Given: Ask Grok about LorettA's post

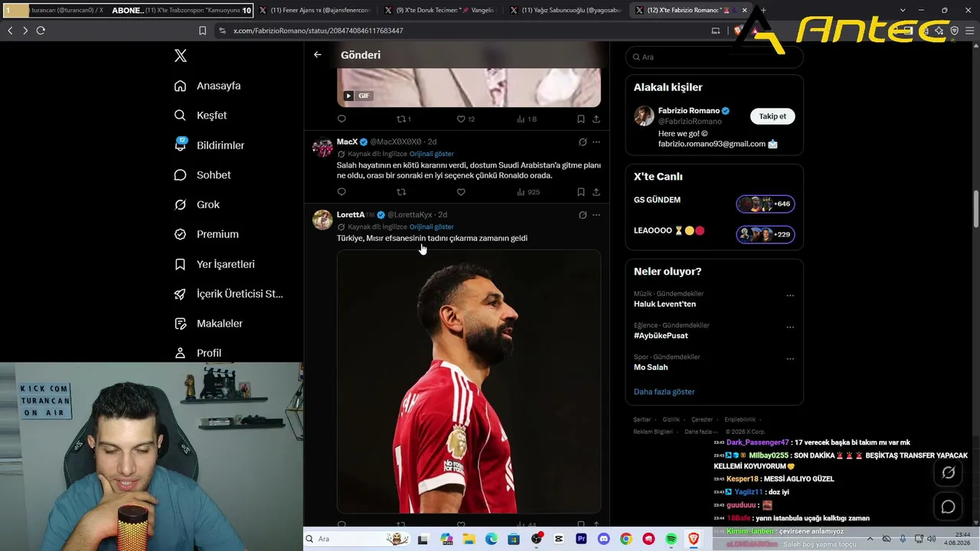Looking at the screenshot, I should 583,215.
